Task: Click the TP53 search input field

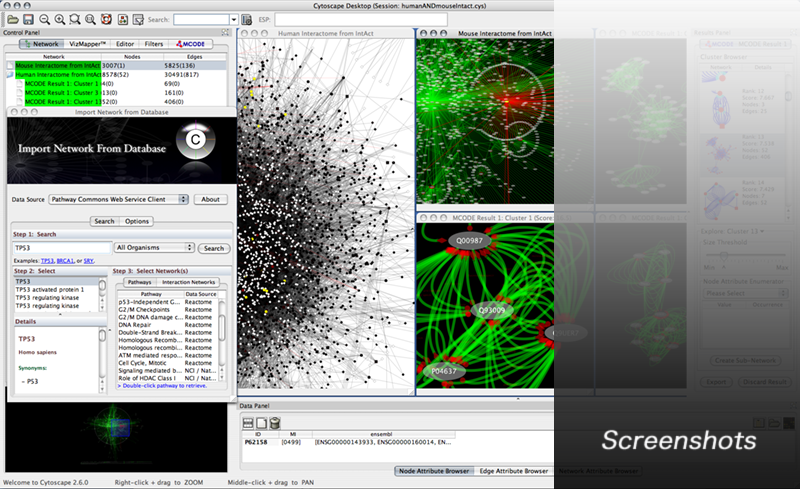Action: pyautogui.click(x=62, y=248)
